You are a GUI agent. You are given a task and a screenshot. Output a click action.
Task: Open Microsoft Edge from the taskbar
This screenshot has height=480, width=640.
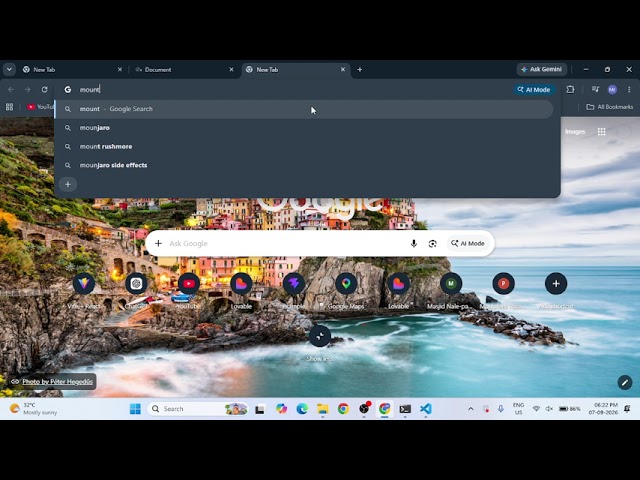(x=302, y=409)
